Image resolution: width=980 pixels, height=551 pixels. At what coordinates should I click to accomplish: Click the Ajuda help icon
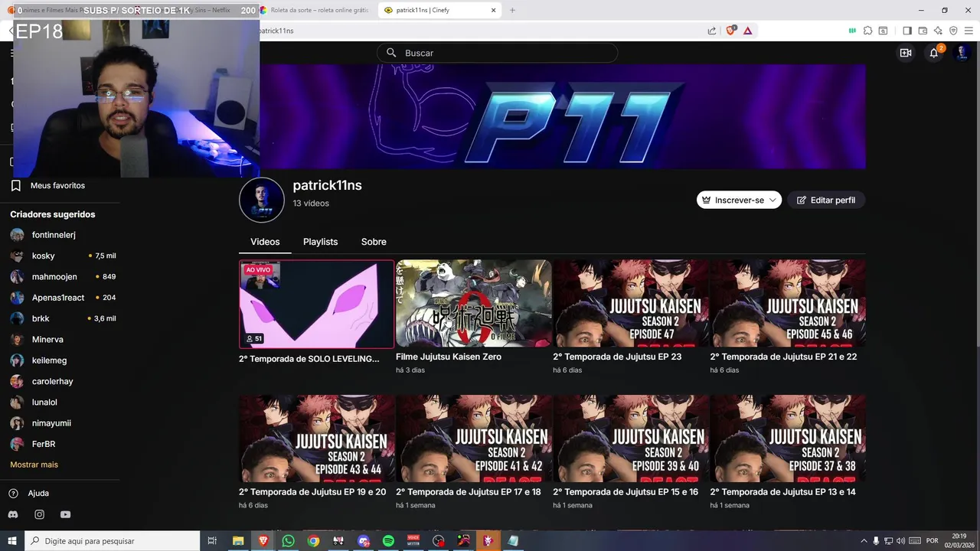[x=13, y=494]
